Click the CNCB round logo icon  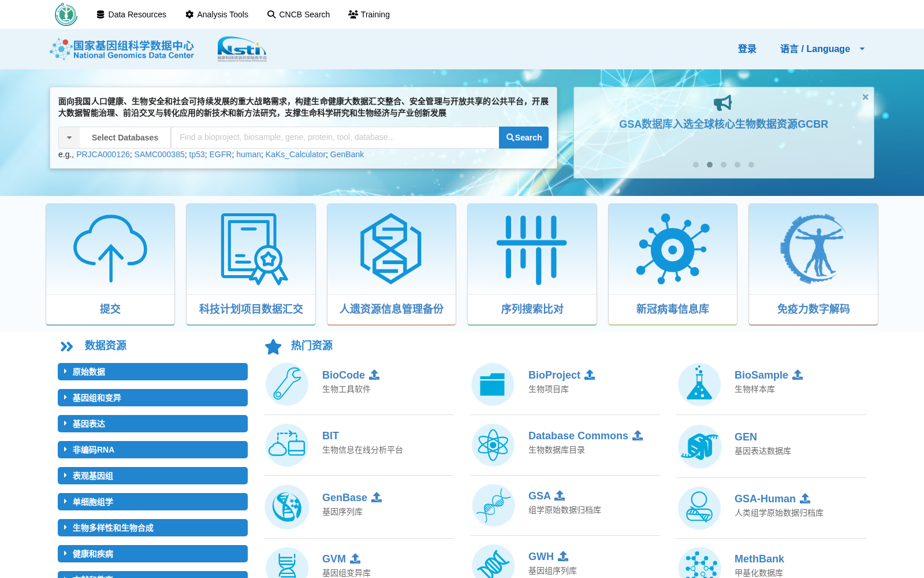click(x=66, y=14)
